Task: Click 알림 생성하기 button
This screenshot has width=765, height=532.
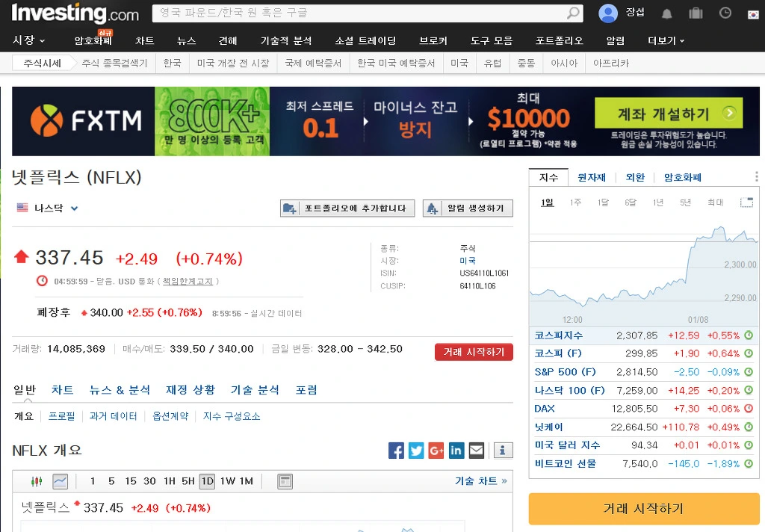Action: 468,208
